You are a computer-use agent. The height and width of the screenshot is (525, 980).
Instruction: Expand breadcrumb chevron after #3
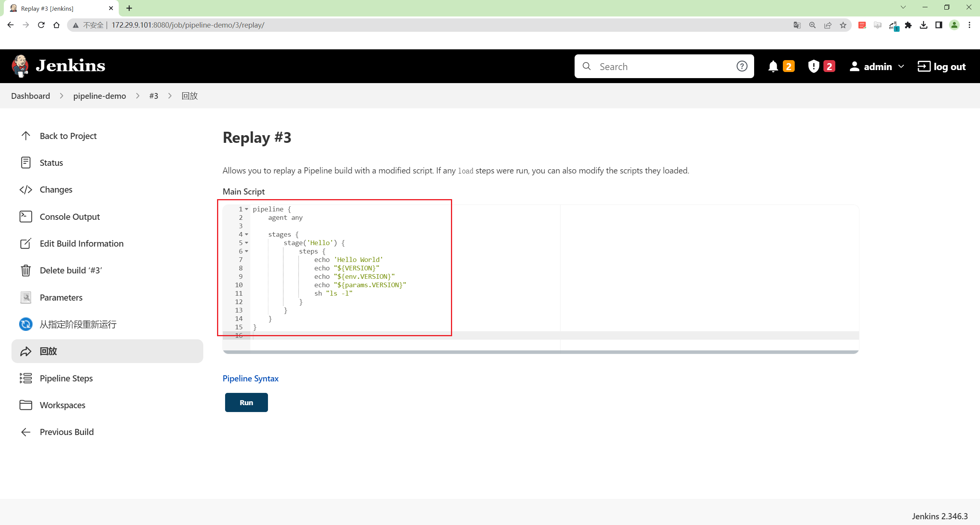(170, 96)
